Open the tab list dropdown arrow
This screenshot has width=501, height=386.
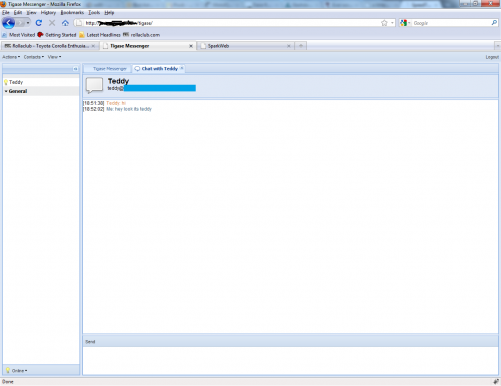point(497,46)
